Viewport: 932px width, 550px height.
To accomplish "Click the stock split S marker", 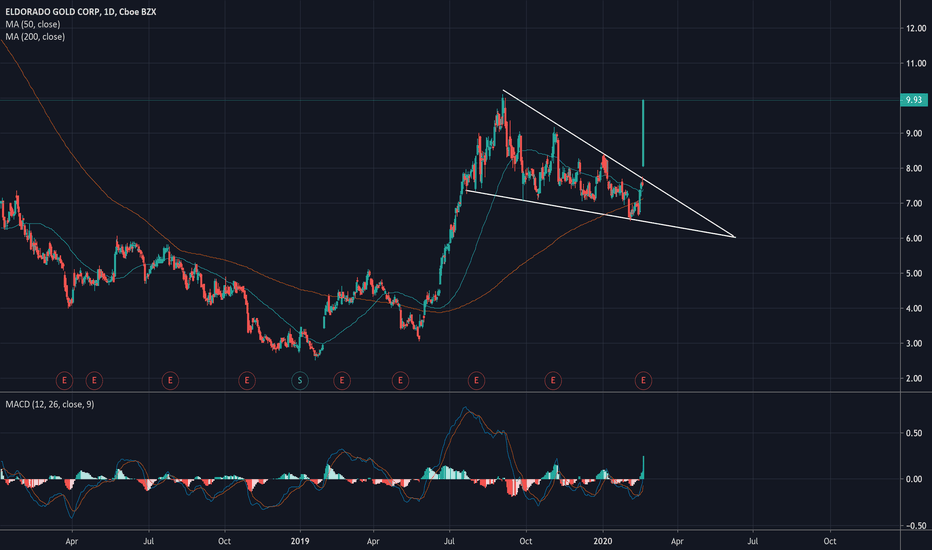I will click(x=300, y=381).
